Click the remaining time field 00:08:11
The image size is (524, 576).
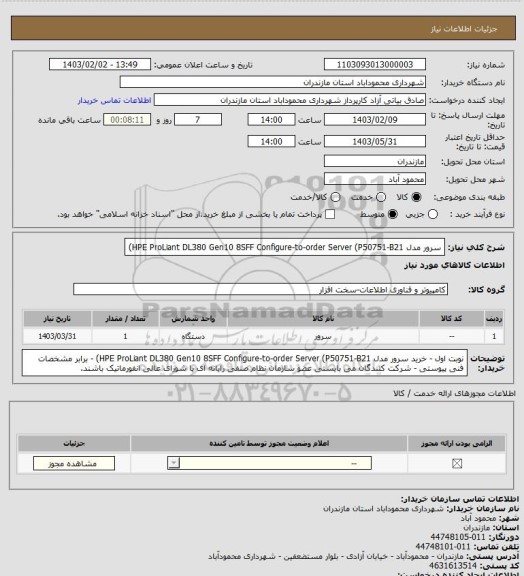pos(127,120)
